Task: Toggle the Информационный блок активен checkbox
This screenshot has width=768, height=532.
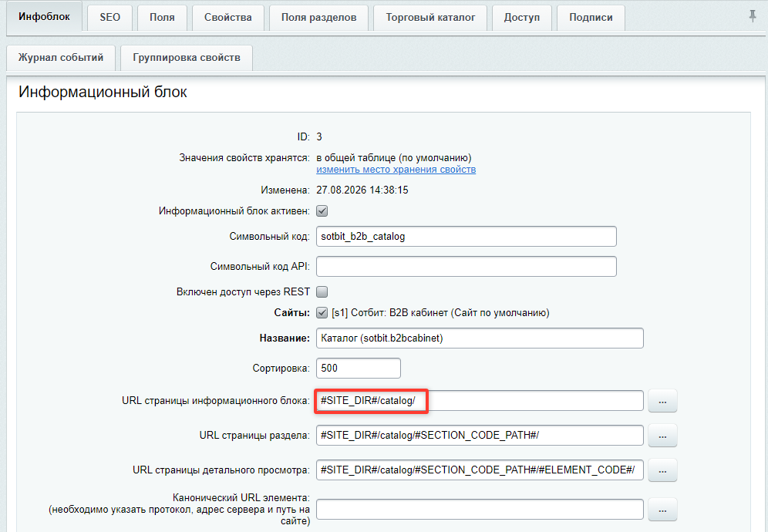Action: 322,211
